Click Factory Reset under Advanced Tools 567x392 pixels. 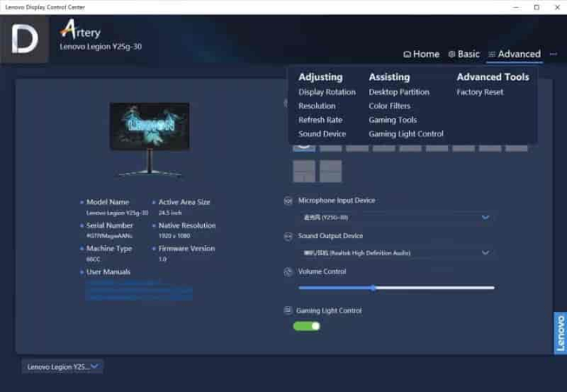(480, 92)
